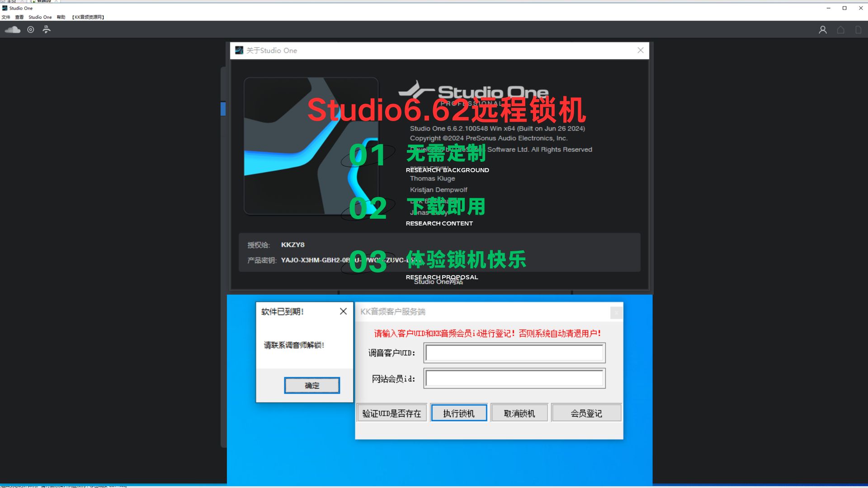Click the third toolbar icon beside SoundCloud
This screenshot has height=488, width=868.
pos(47,30)
